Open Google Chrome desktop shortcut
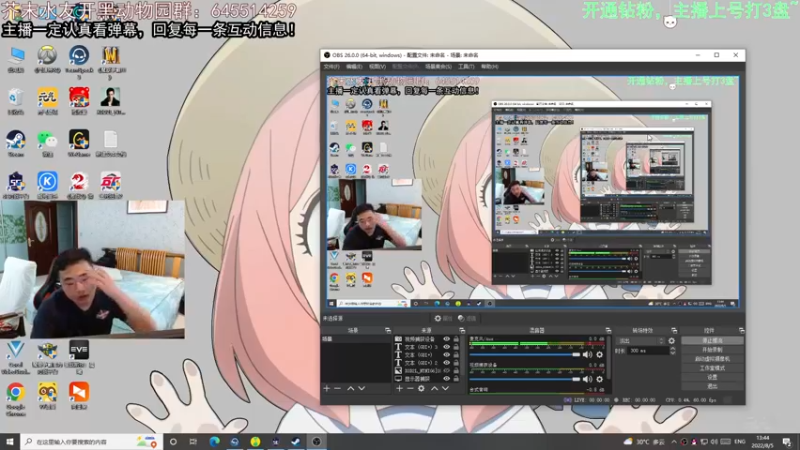Image resolution: width=800 pixels, height=450 pixels. click(x=15, y=399)
